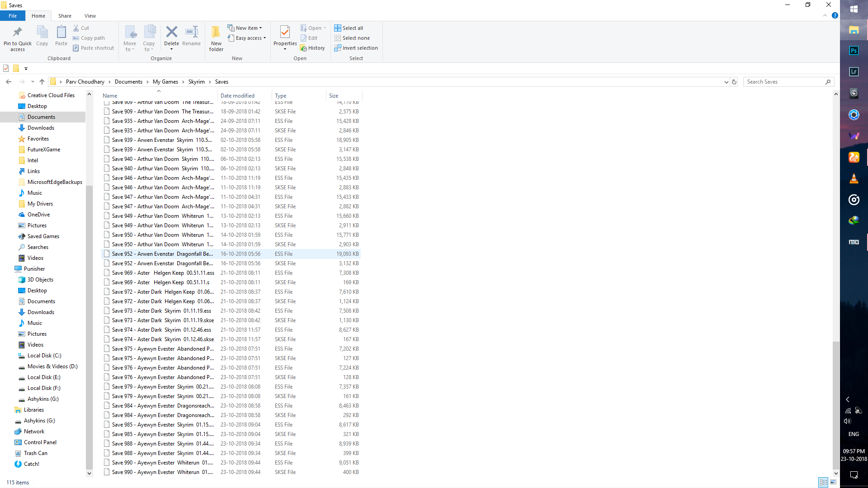Sort by the Size column header
Viewport: 868px width, 488px height.
click(344, 96)
